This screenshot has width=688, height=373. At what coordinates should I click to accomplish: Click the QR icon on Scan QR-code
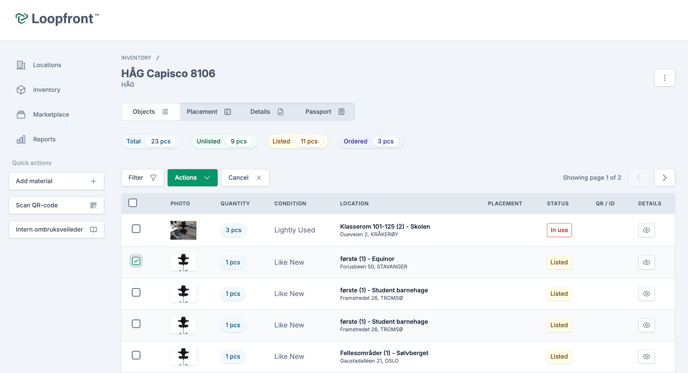click(x=93, y=205)
